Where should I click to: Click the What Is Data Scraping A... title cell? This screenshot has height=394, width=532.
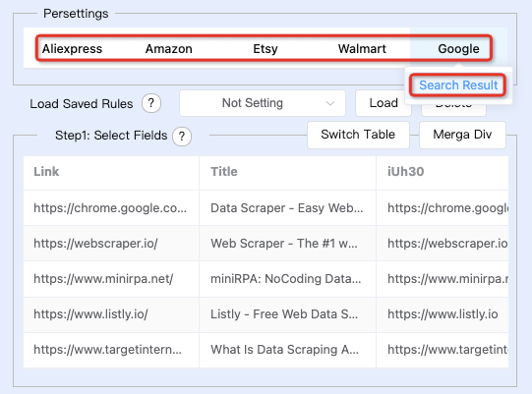288,350
